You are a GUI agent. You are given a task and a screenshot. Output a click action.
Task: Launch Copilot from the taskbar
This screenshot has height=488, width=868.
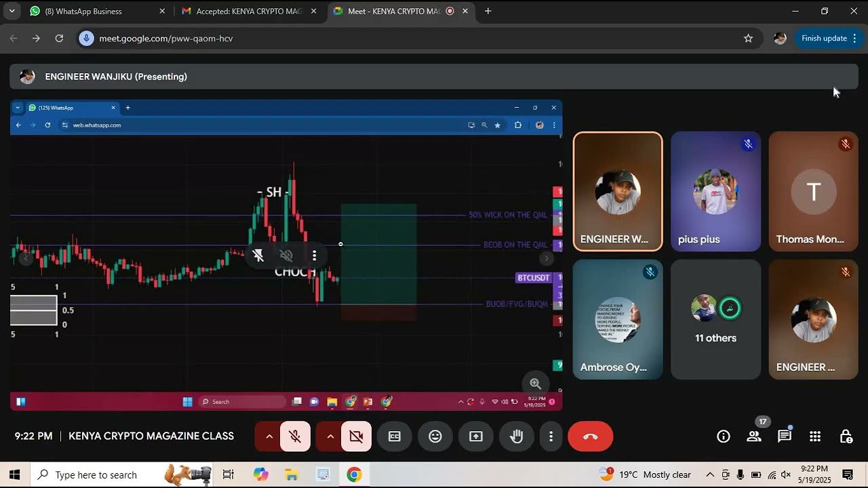point(261,474)
